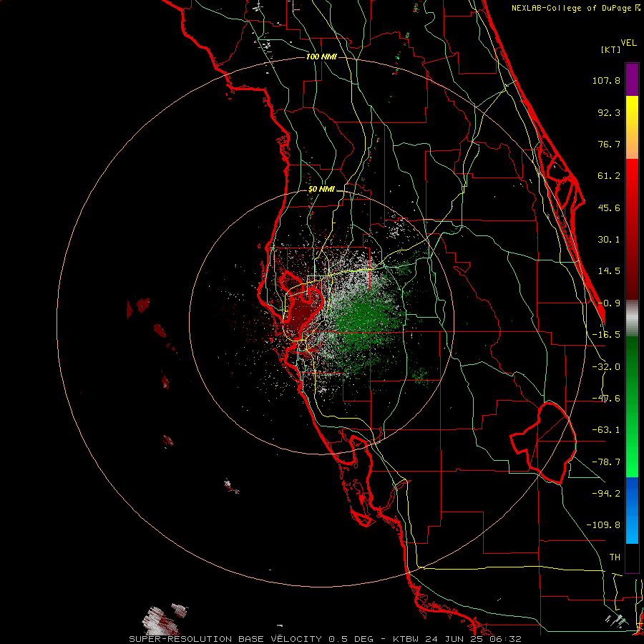Click the 14.5 scale value
The image size is (644, 644).
click(609, 271)
